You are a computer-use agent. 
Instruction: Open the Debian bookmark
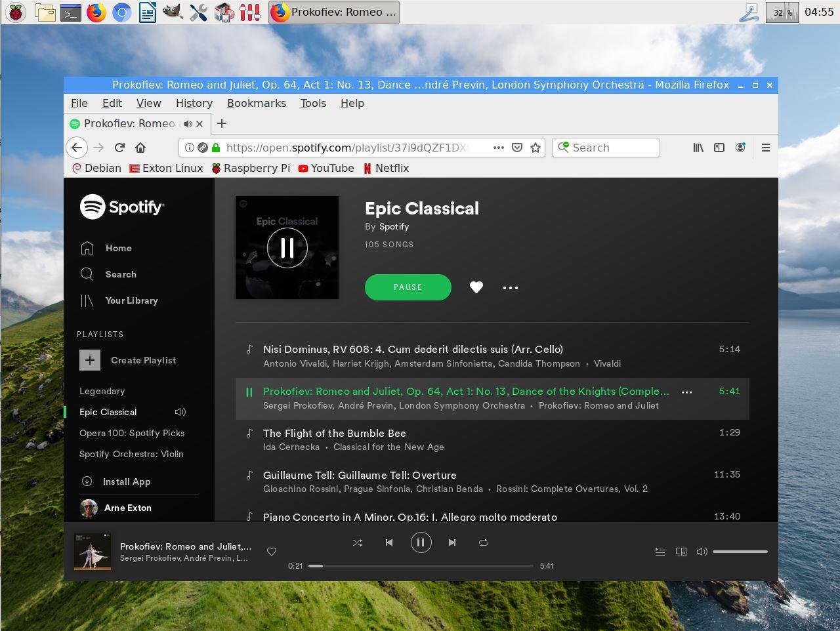point(96,168)
